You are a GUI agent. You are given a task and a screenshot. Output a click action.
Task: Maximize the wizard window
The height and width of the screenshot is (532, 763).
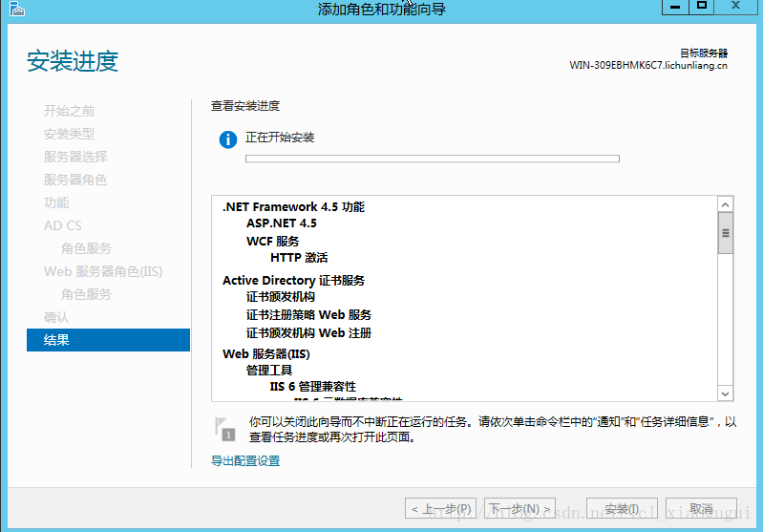(701, 7)
